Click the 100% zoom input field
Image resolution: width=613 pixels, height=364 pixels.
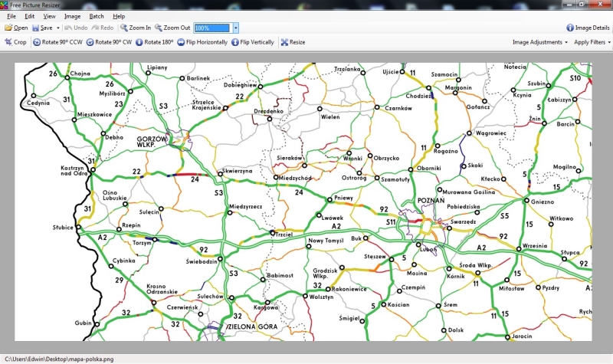pos(211,28)
